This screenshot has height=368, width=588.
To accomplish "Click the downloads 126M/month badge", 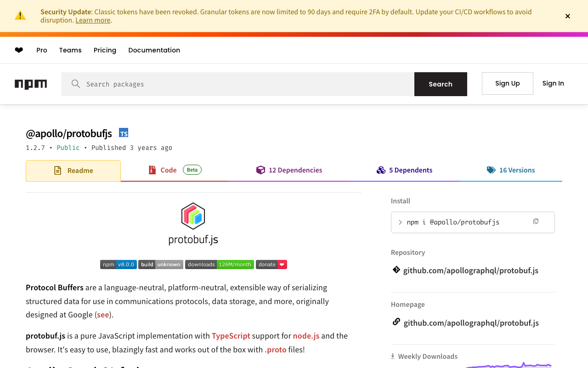I will tap(220, 264).
